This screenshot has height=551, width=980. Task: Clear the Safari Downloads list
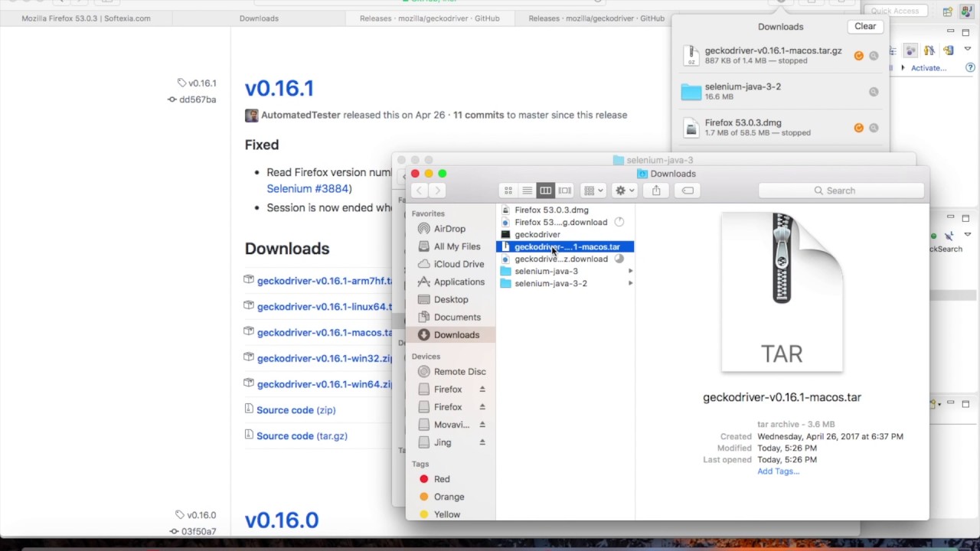point(865,26)
